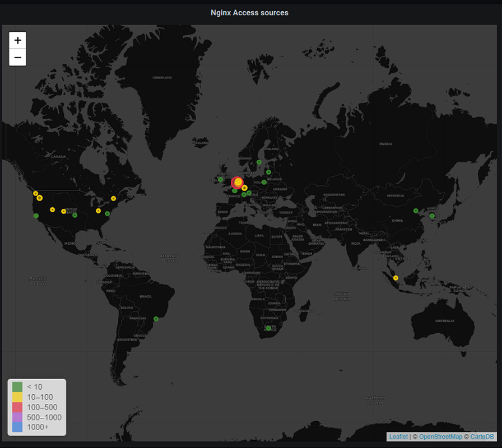Image resolution: width=502 pixels, height=448 pixels.
Task: Select the green marker in Brazil
Action: 156,319
